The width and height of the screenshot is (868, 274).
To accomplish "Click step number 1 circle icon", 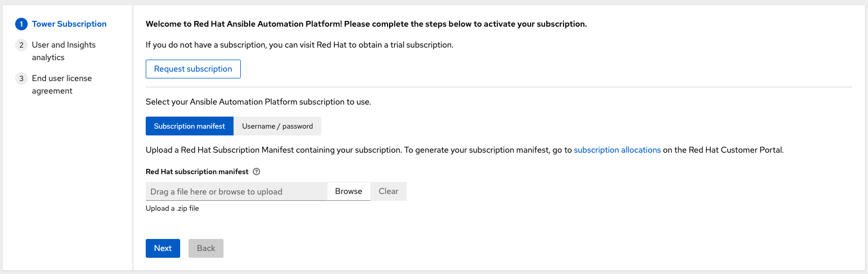I will pyautogui.click(x=21, y=24).
